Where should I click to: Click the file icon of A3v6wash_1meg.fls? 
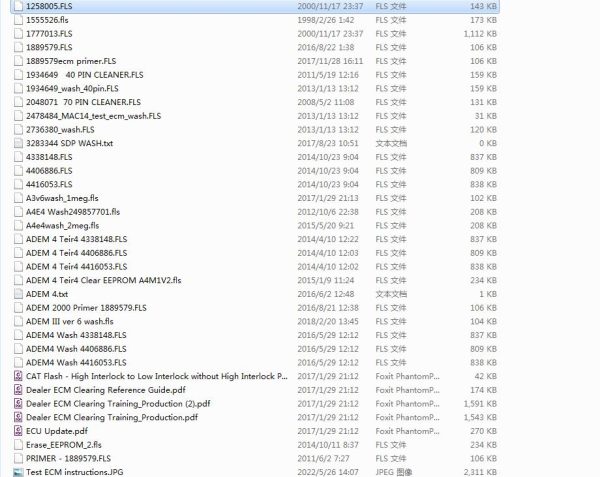18,198
